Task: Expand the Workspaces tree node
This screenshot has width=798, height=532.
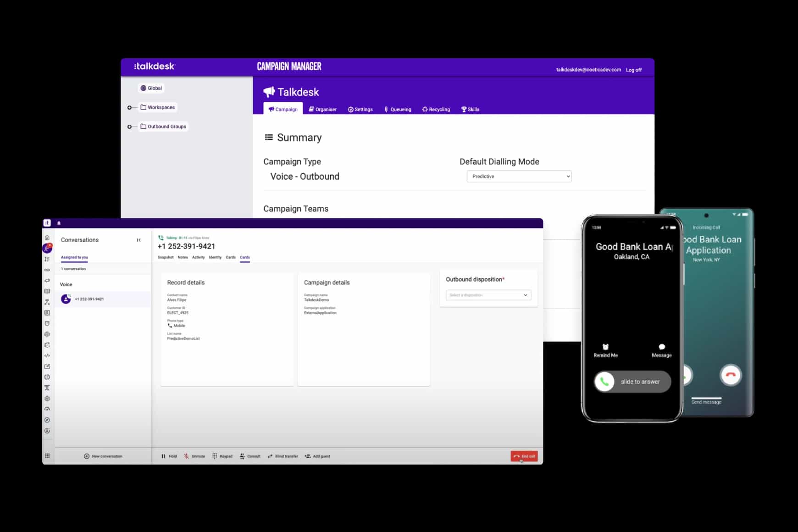Action: [129, 108]
